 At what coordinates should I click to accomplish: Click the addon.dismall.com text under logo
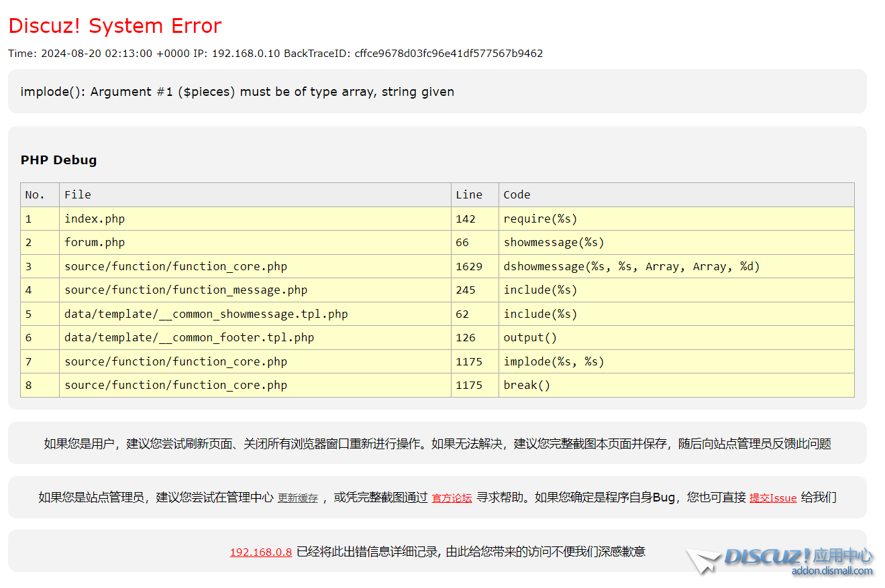(x=832, y=571)
